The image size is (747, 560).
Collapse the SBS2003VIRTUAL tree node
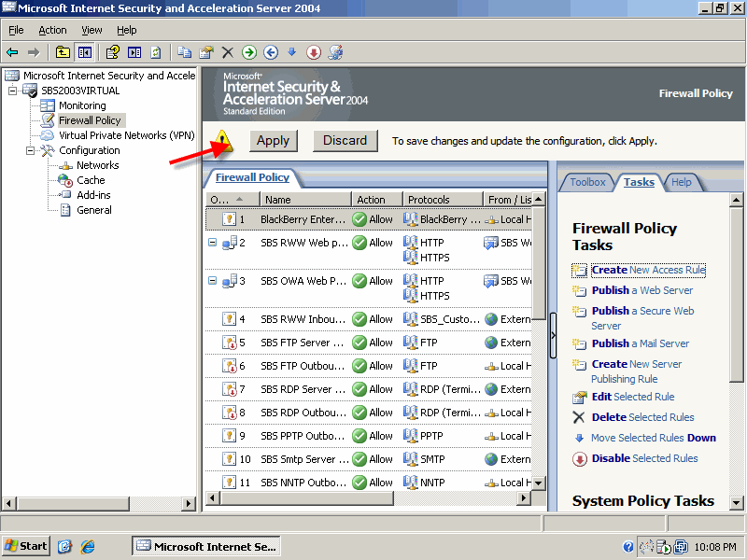[13, 91]
